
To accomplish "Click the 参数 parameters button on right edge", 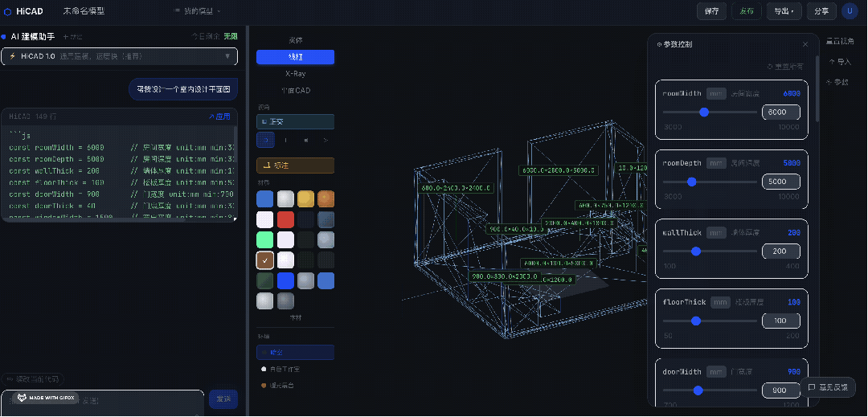I will [837, 82].
